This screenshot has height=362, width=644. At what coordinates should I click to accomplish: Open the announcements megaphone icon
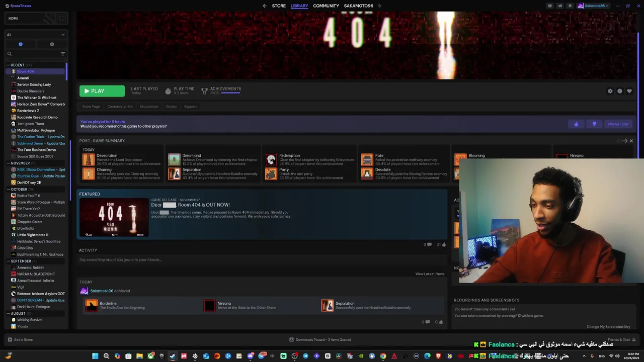(x=560, y=6)
